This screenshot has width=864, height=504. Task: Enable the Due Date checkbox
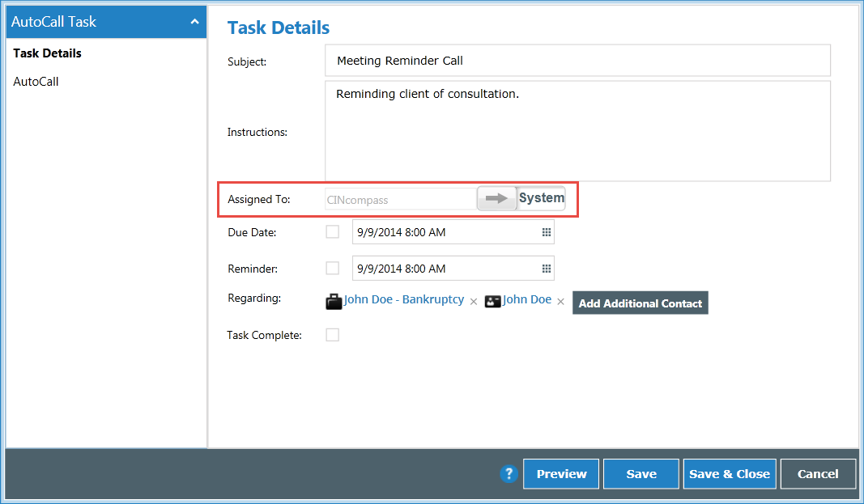click(332, 231)
